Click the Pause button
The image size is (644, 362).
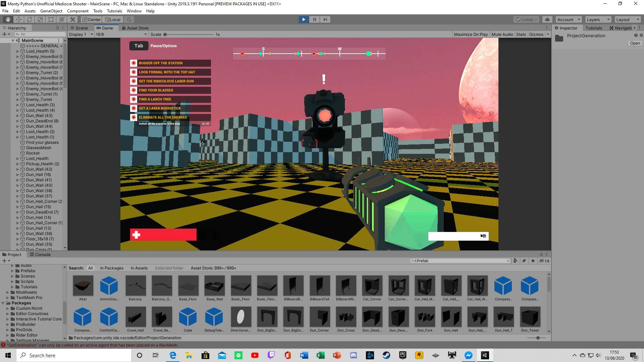pyautogui.click(x=314, y=19)
